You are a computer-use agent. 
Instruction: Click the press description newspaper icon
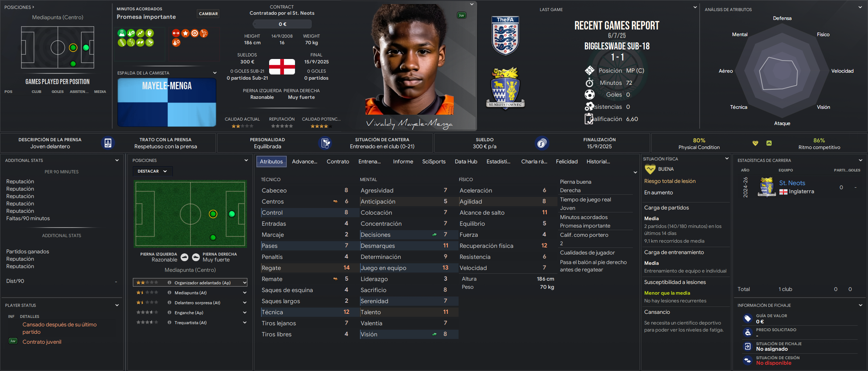click(x=108, y=143)
